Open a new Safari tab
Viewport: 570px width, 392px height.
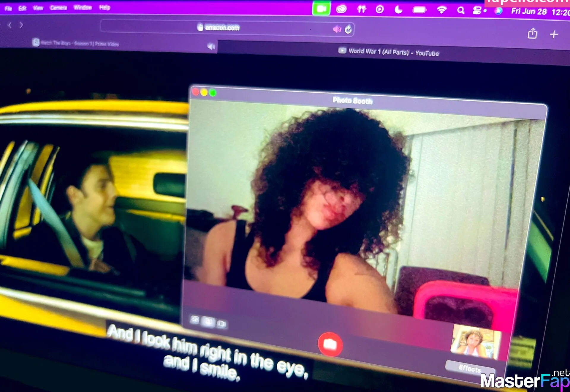554,34
